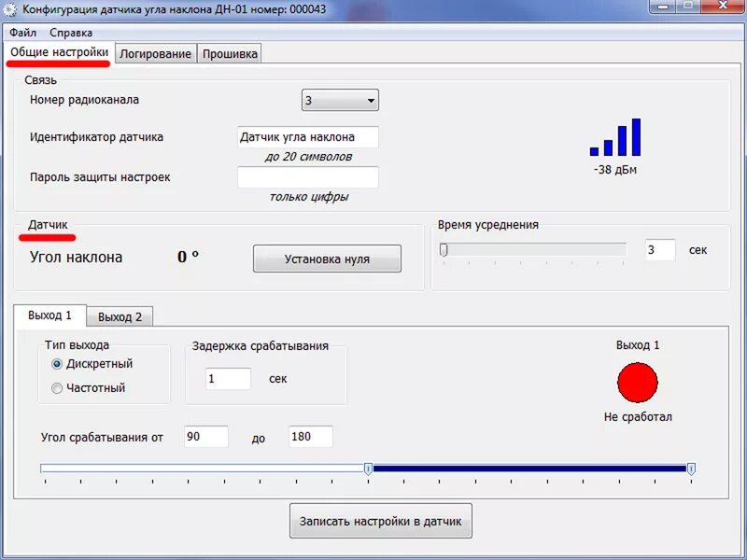Click the Номер радиоканала label
Image resolution: width=747 pixels, height=560 pixels.
point(84,100)
